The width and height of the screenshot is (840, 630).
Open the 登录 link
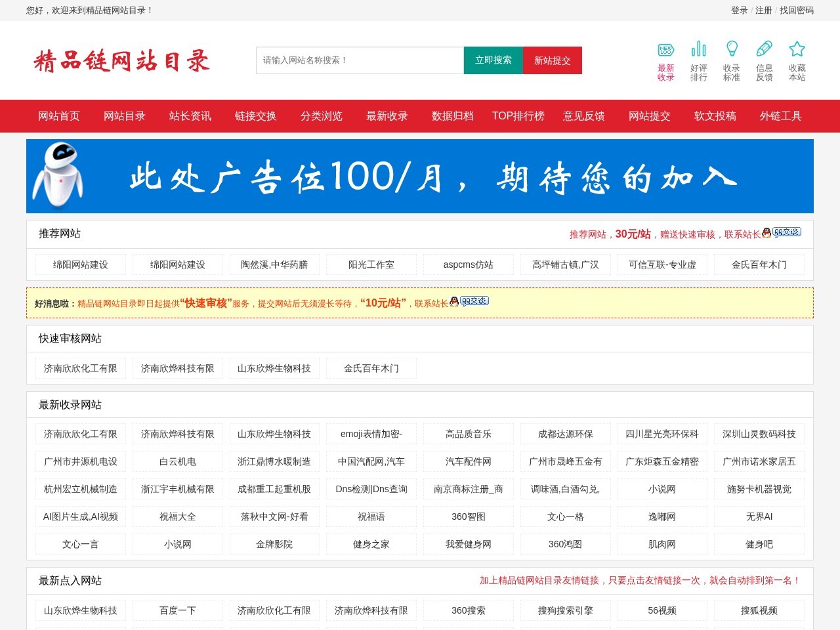(740, 10)
